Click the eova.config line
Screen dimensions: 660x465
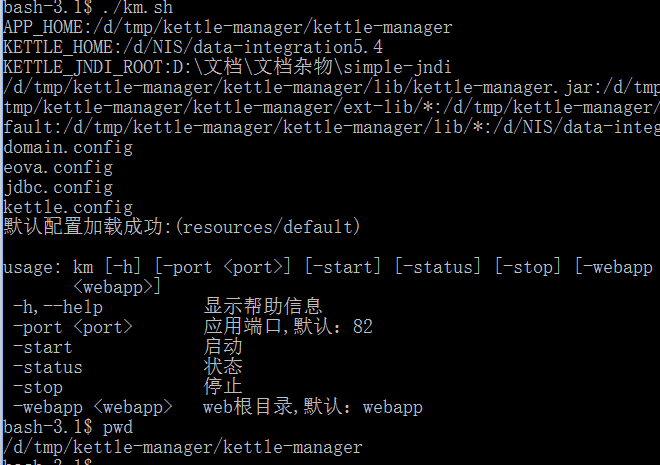(x=58, y=167)
